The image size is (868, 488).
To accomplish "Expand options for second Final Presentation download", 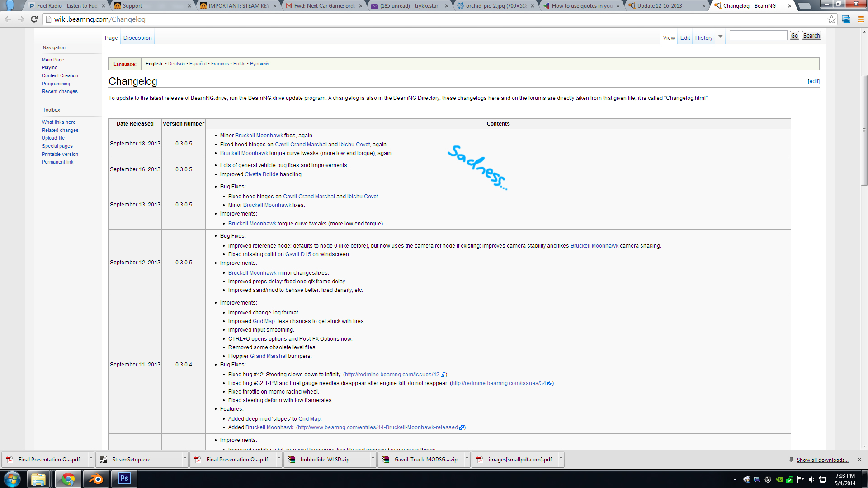I will (279, 460).
